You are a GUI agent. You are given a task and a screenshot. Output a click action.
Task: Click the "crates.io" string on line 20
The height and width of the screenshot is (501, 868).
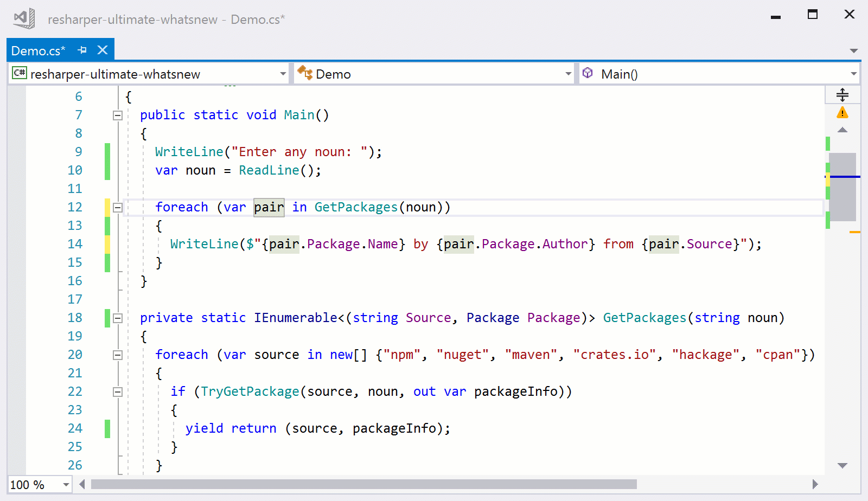[615, 355]
